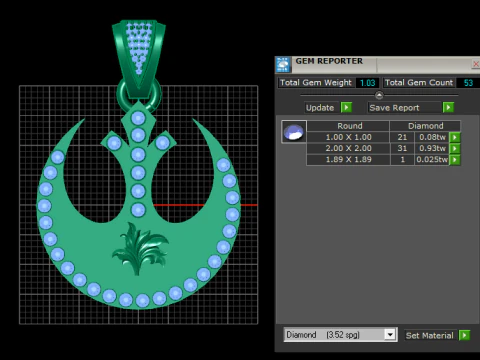
Task: Select the 1.00 X 1.00 size cell
Action: [x=348, y=137]
